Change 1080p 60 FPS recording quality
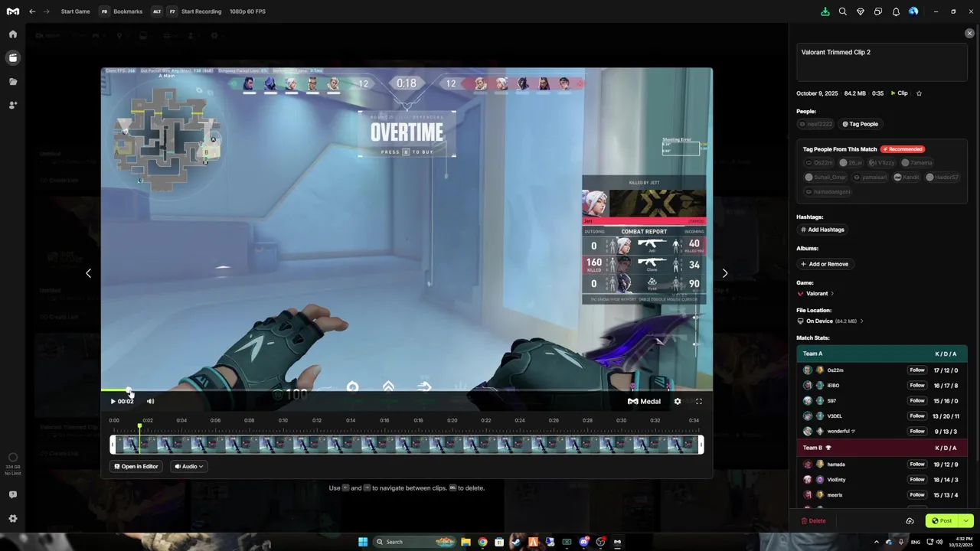The width and height of the screenshot is (980, 551). point(247,11)
